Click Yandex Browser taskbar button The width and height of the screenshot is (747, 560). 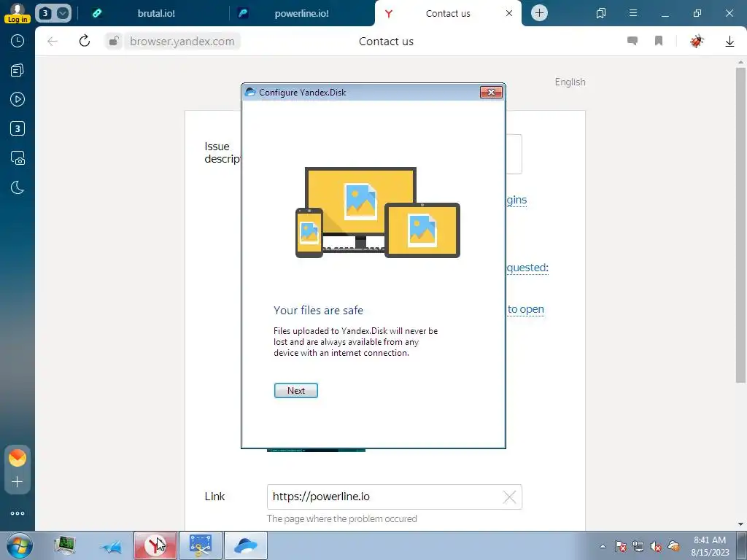point(155,545)
